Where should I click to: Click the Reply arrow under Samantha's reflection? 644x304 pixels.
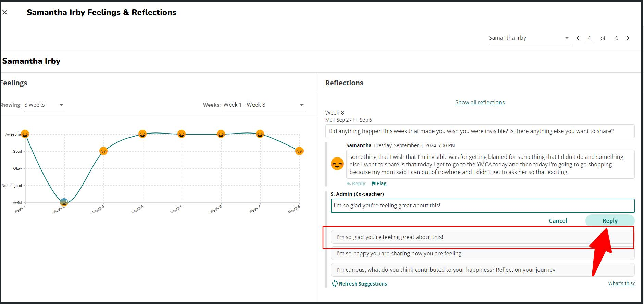coord(349,183)
